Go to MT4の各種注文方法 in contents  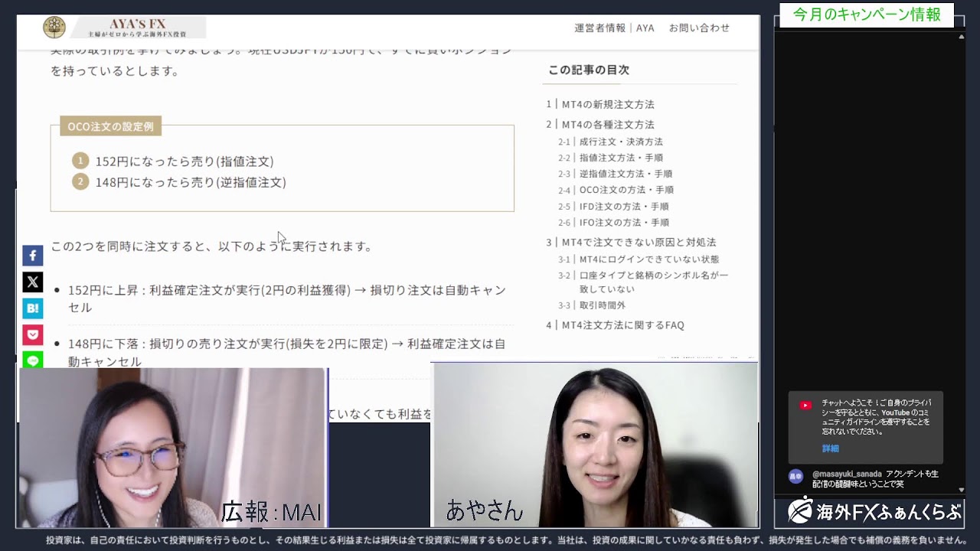pos(608,124)
